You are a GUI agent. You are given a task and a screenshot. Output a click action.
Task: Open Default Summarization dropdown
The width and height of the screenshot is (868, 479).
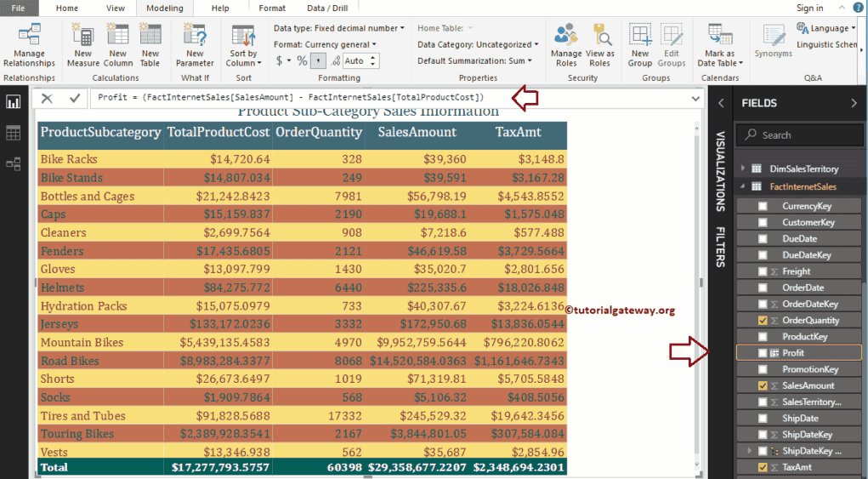pos(474,60)
